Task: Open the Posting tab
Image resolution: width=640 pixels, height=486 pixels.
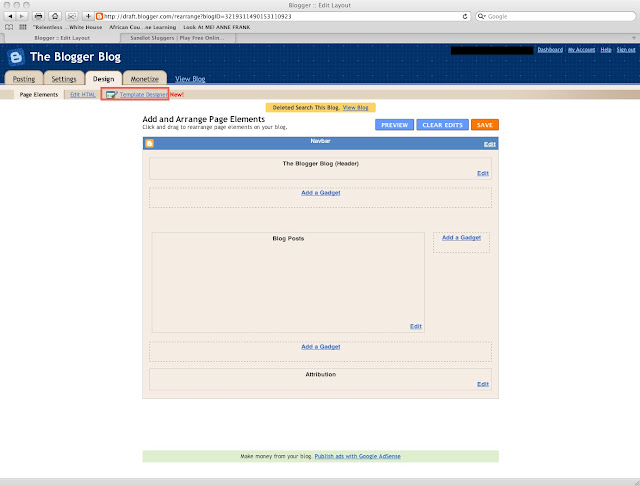Action: (x=24, y=79)
